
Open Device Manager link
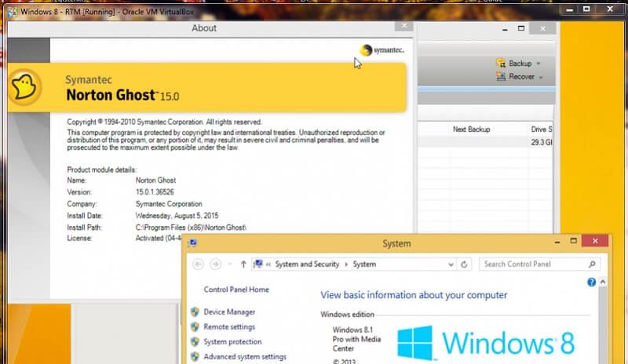(x=229, y=312)
